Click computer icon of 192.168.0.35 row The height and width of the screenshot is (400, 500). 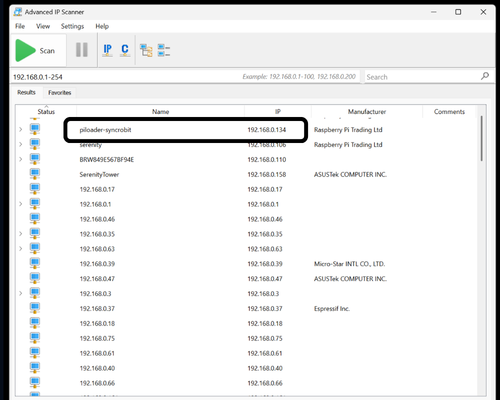pos(35,233)
